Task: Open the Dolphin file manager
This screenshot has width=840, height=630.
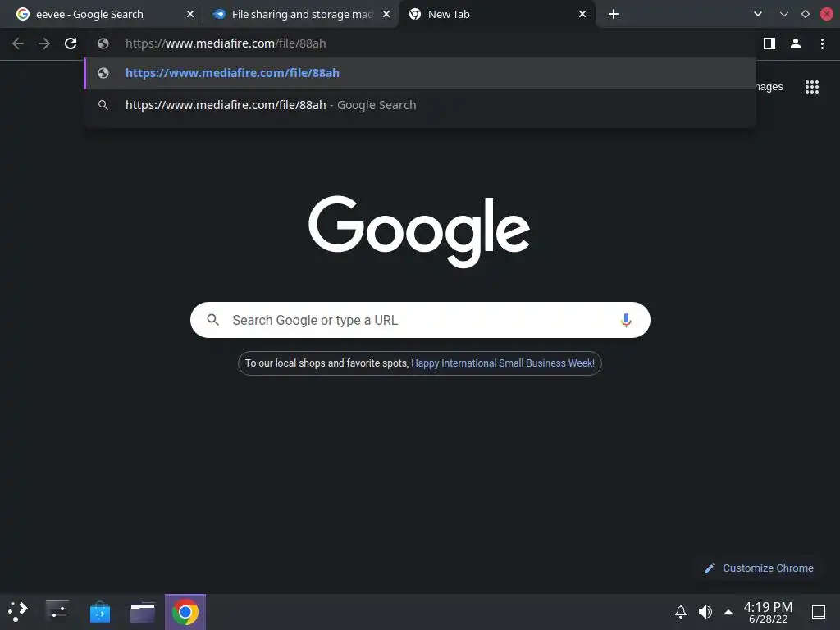Action: coord(143,612)
